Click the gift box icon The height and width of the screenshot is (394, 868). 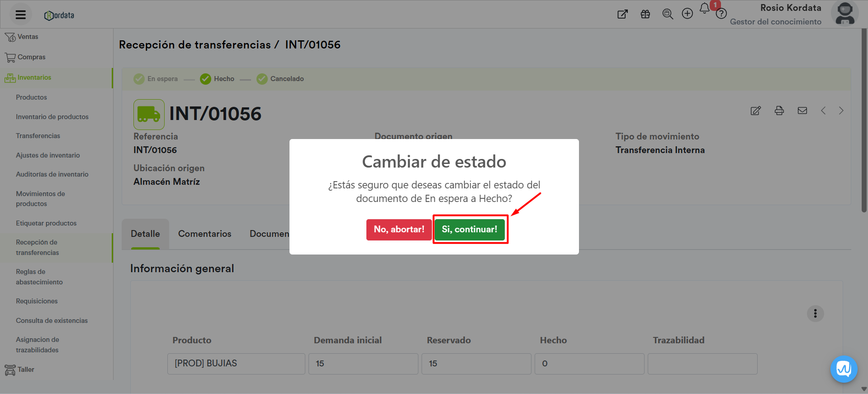point(645,14)
